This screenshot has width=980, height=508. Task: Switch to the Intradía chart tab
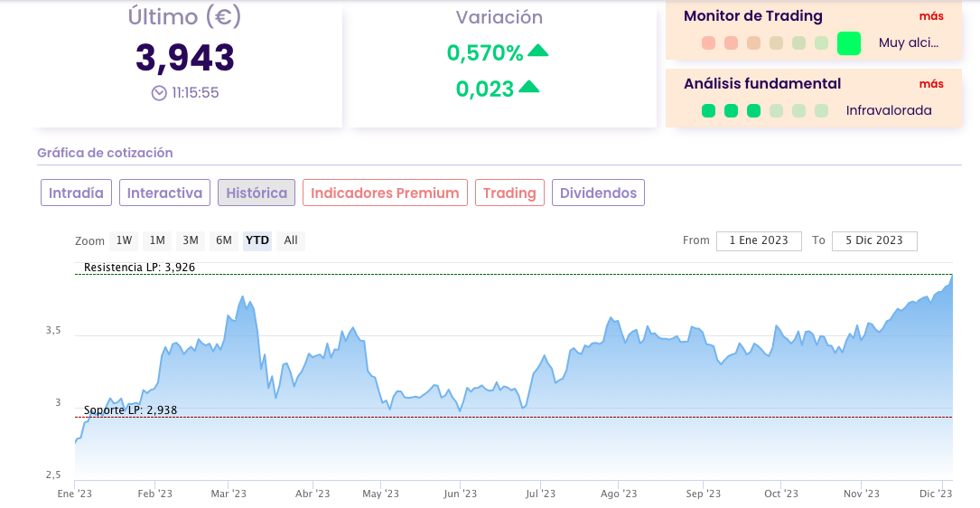click(x=76, y=193)
